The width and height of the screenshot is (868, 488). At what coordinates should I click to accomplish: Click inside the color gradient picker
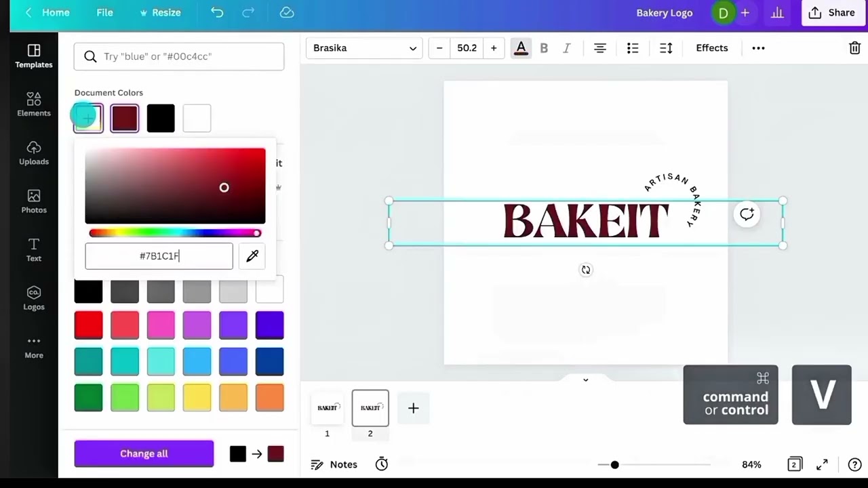[x=175, y=186]
